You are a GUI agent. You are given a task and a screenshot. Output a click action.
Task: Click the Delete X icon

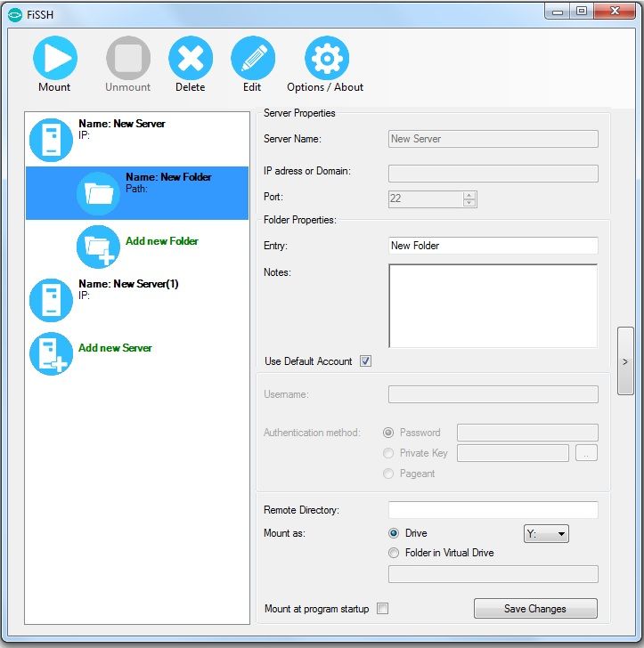190,59
